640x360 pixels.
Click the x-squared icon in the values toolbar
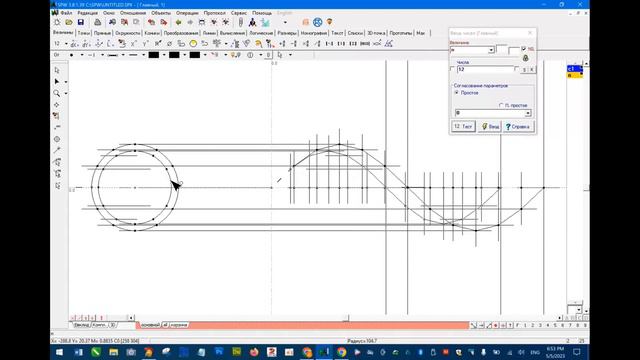133,43
